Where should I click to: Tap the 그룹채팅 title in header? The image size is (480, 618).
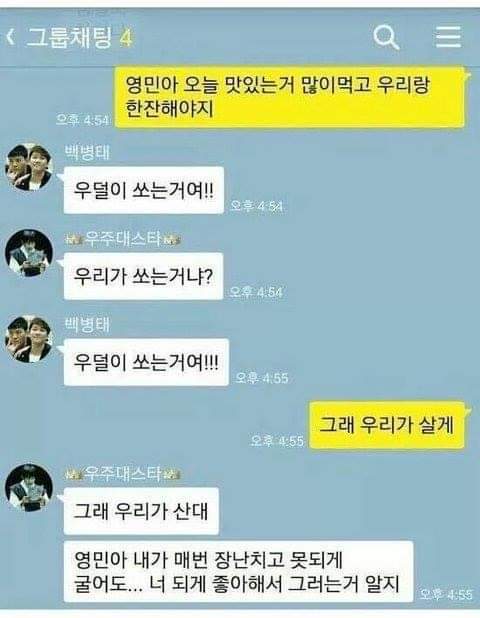[x=69, y=37]
